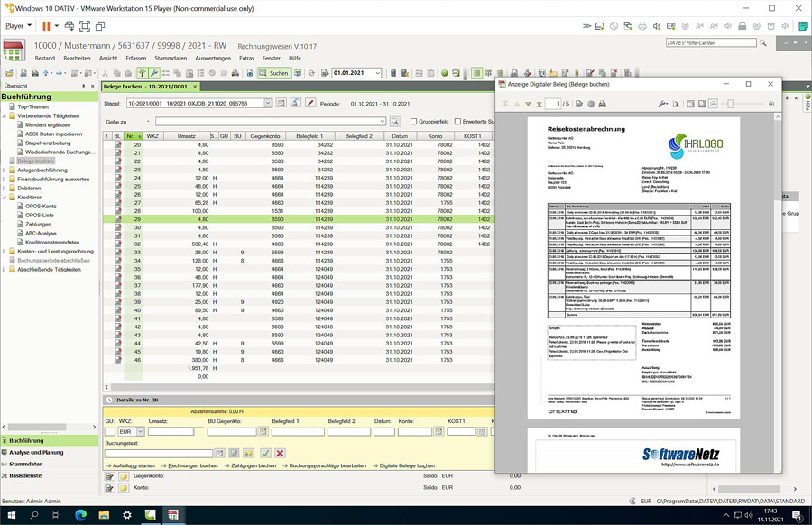Click the Rechnungen buchen link
The height and width of the screenshot is (525, 812).
(x=193, y=465)
